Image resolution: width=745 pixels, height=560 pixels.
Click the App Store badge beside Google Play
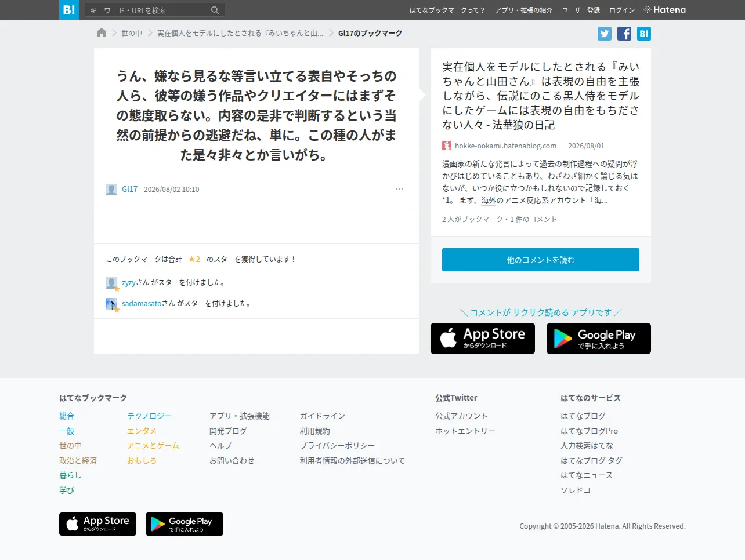483,339
